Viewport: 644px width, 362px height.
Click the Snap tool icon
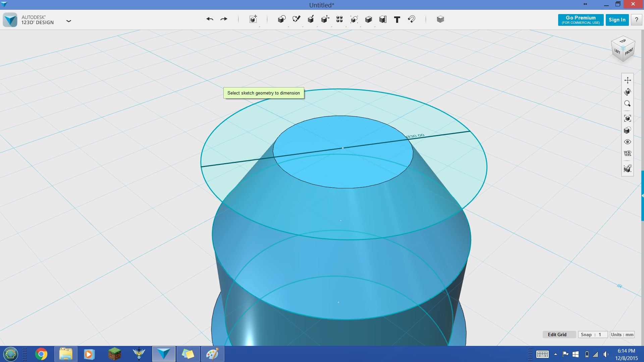411,20
